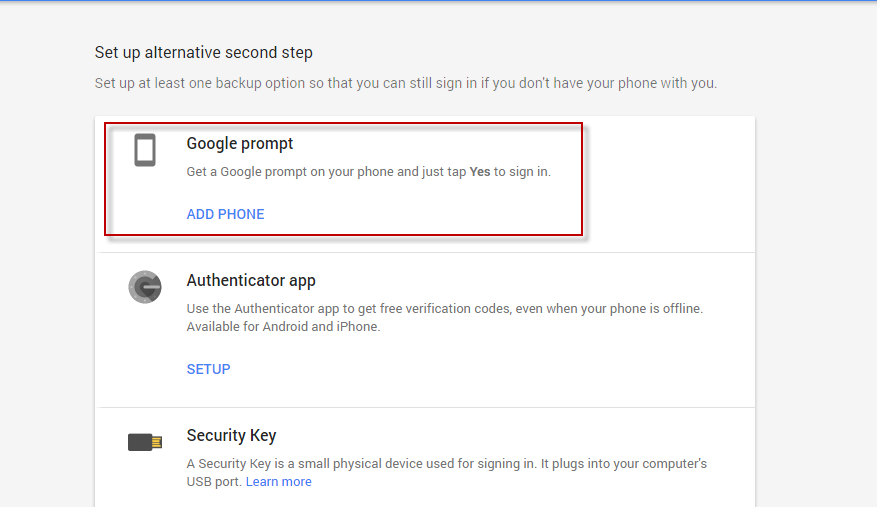Click the 'Set up alternative second step' heading
The image size is (877, 507).
pyautogui.click(x=203, y=52)
